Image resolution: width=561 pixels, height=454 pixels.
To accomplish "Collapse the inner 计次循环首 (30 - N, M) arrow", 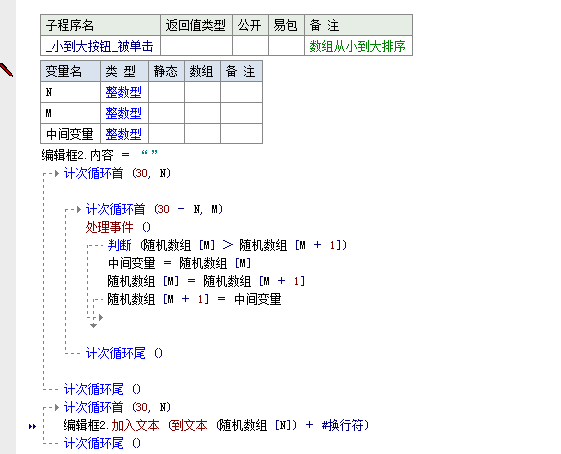I will pyautogui.click(x=79, y=209).
